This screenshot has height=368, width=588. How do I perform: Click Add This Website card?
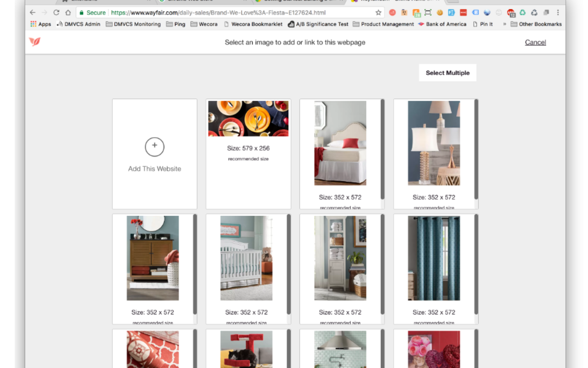[154, 154]
